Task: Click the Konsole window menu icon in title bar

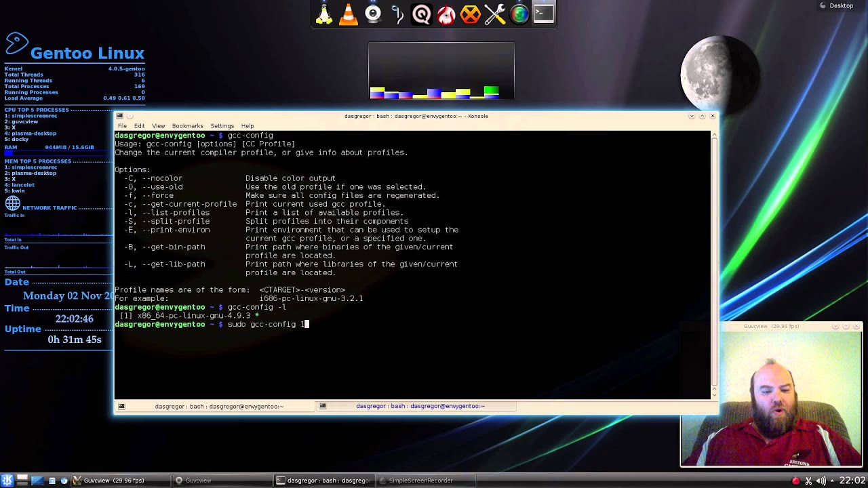Action: 120,116
